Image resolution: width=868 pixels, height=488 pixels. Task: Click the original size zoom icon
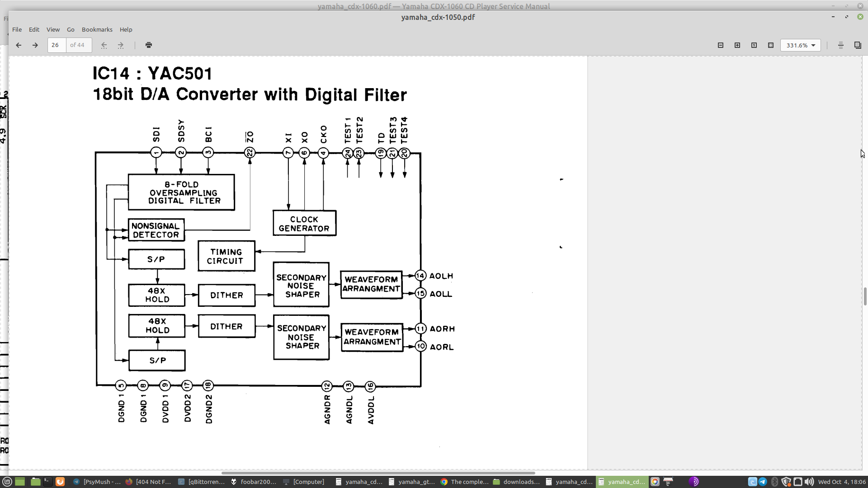754,45
